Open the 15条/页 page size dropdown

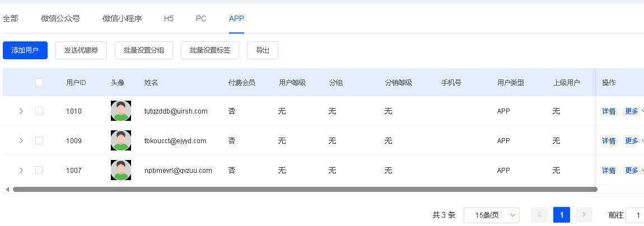pyautogui.click(x=491, y=215)
